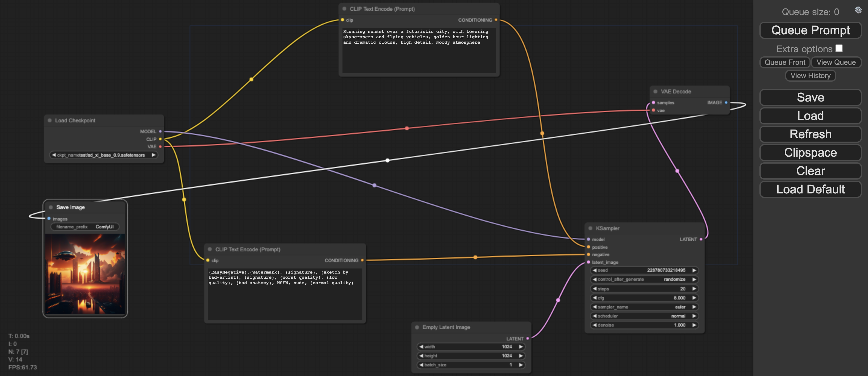Viewport: 868px width, 376px height.
Task: Collapse the Empty Latent Image node dot
Action: (x=417, y=327)
